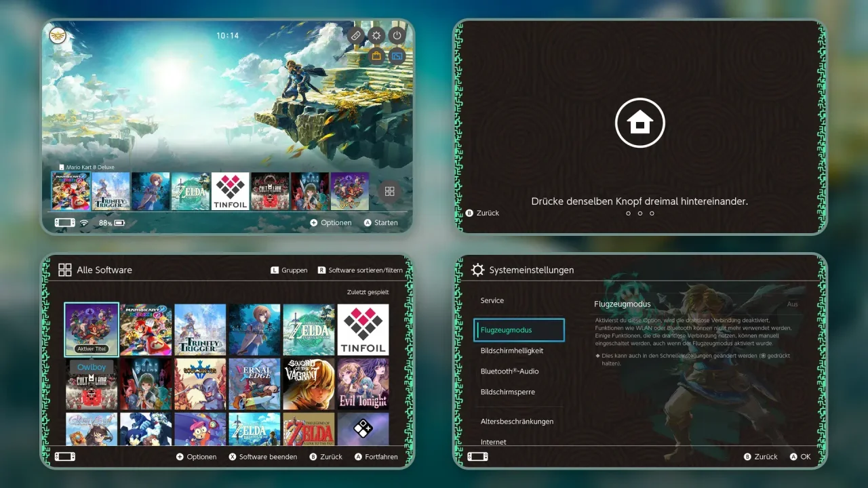Open the orange eShop bag icon

tap(376, 56)
